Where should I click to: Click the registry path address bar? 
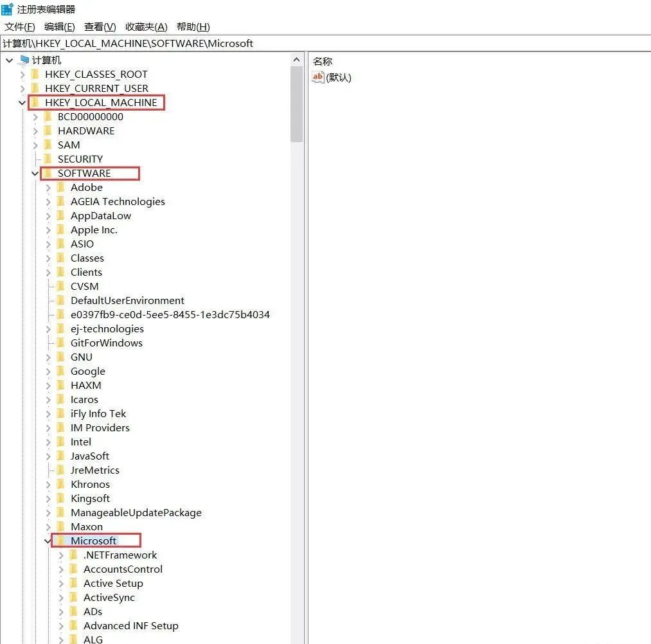coord(321,43)
